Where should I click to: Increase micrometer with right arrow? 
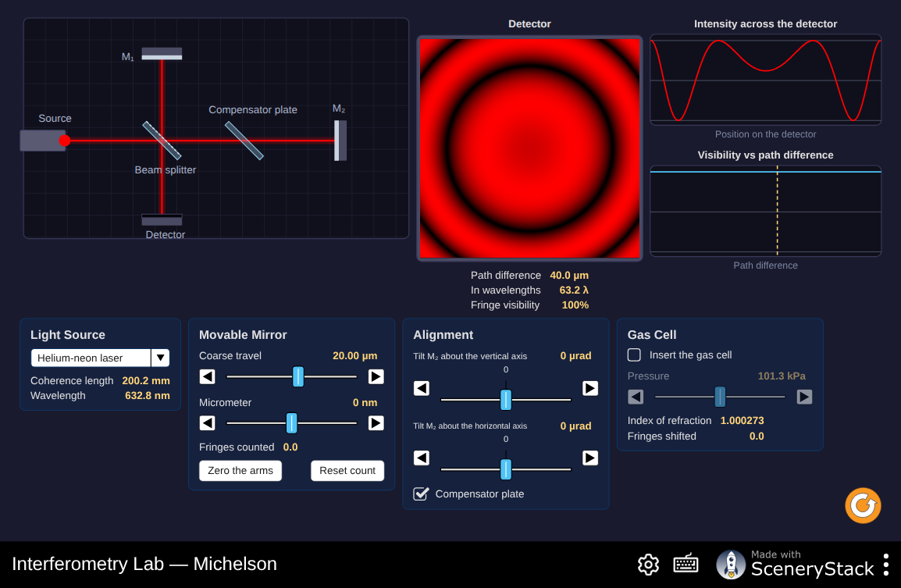point(376,423)
